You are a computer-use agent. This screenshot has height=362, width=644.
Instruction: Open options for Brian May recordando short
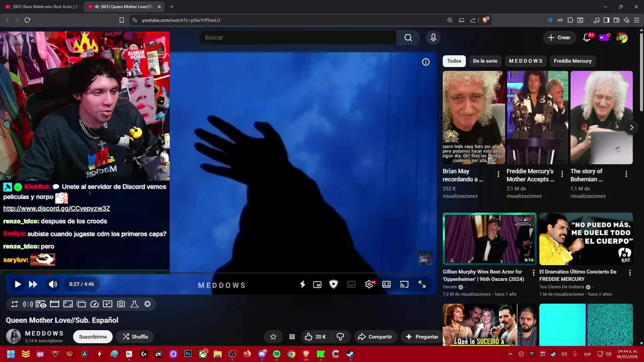[499, 174]
